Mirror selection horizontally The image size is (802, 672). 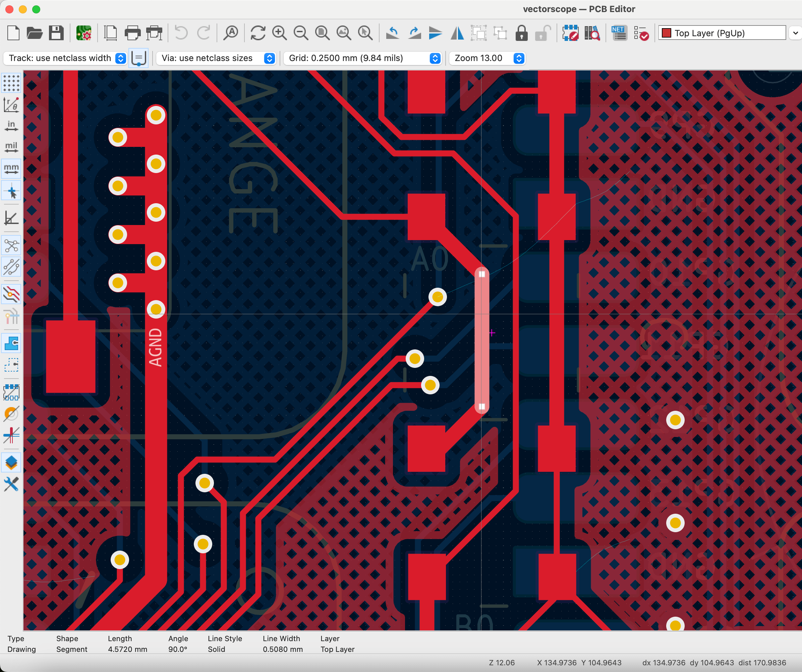point(457,33)
